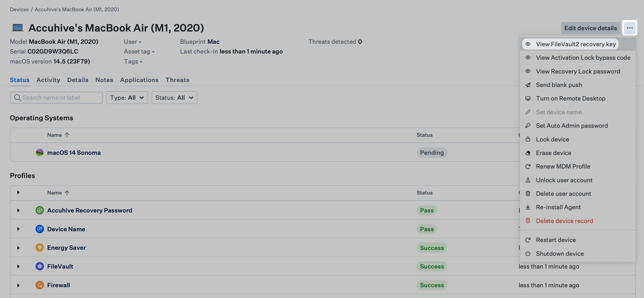This screenshot has height=298, width=644.
Task: Click the Search name or label field
Action: 56,97
